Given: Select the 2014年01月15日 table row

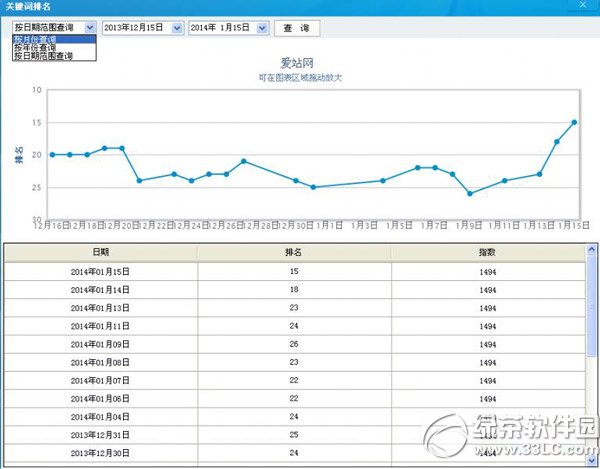Looking at the screenshot, I should [294, 272].
